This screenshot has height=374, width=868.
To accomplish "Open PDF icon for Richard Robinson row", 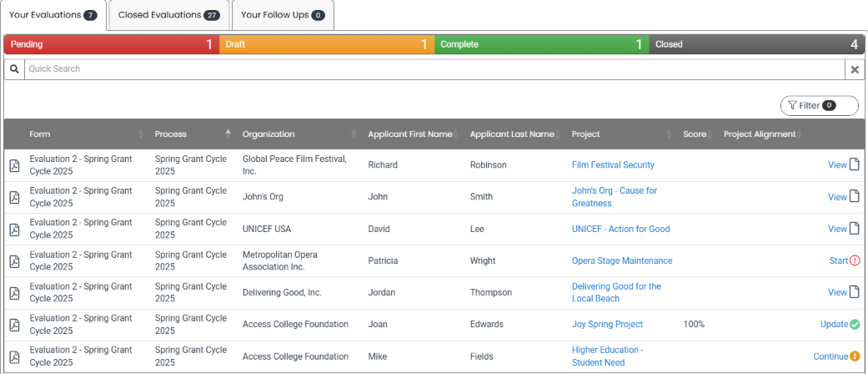I will 15,165.
